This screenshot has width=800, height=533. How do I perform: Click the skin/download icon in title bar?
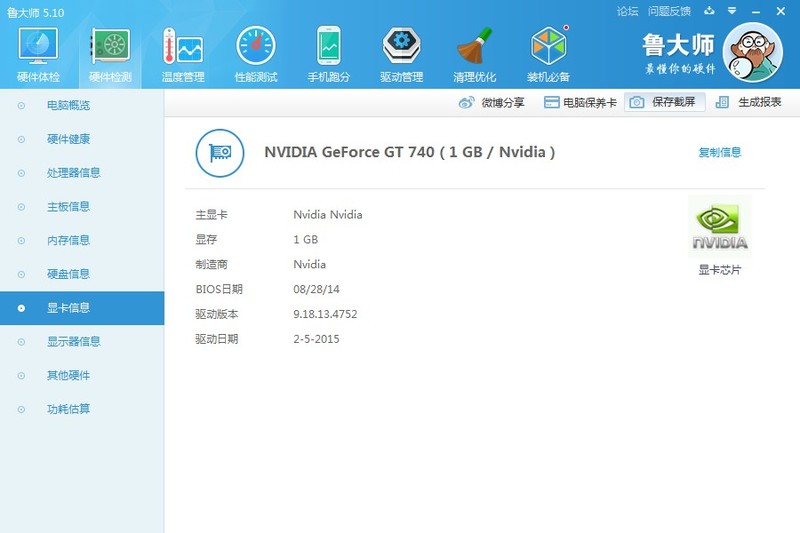pos(709,11)
